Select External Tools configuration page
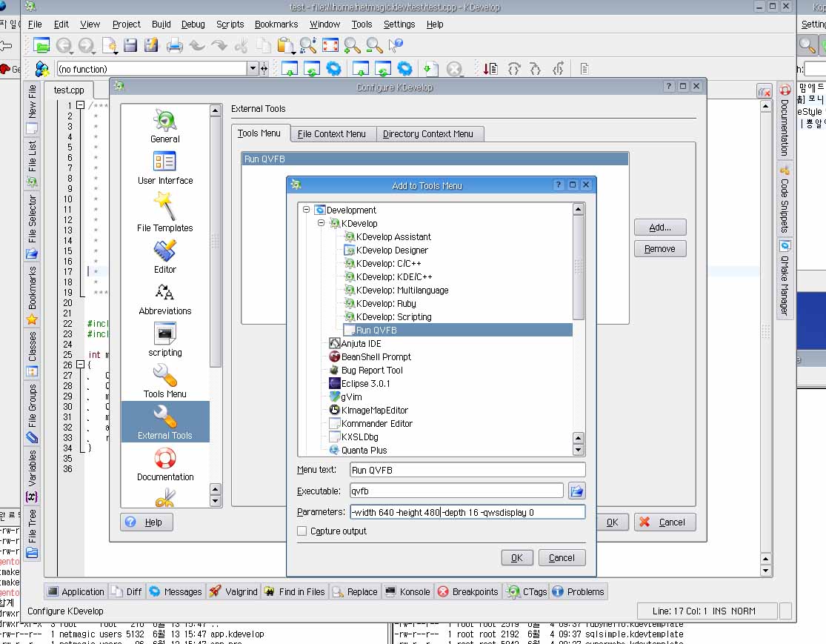The image size is (826, 644). click(x=165, y=422)
